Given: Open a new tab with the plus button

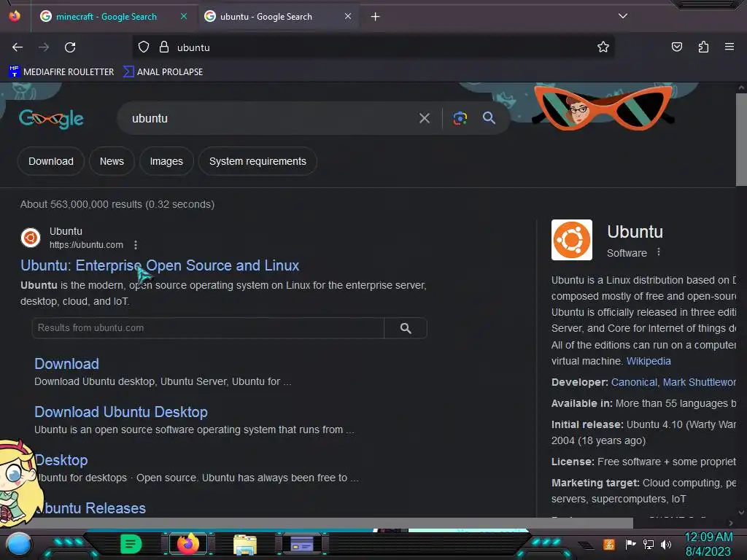Looking at the screenshot, I should click(376, 17).
